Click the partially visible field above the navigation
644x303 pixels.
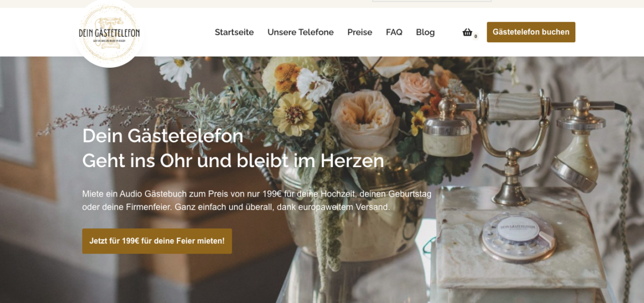(x=431, y=1)
